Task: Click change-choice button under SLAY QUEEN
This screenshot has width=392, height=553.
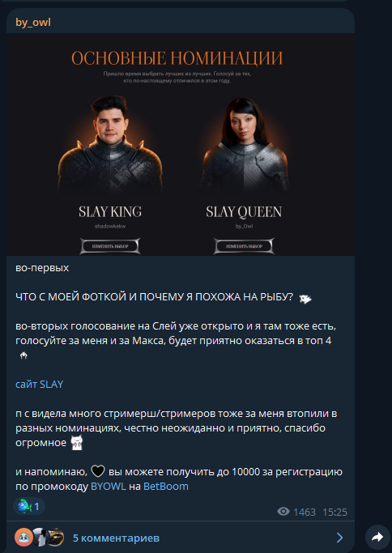Action: tap(244, 246)
